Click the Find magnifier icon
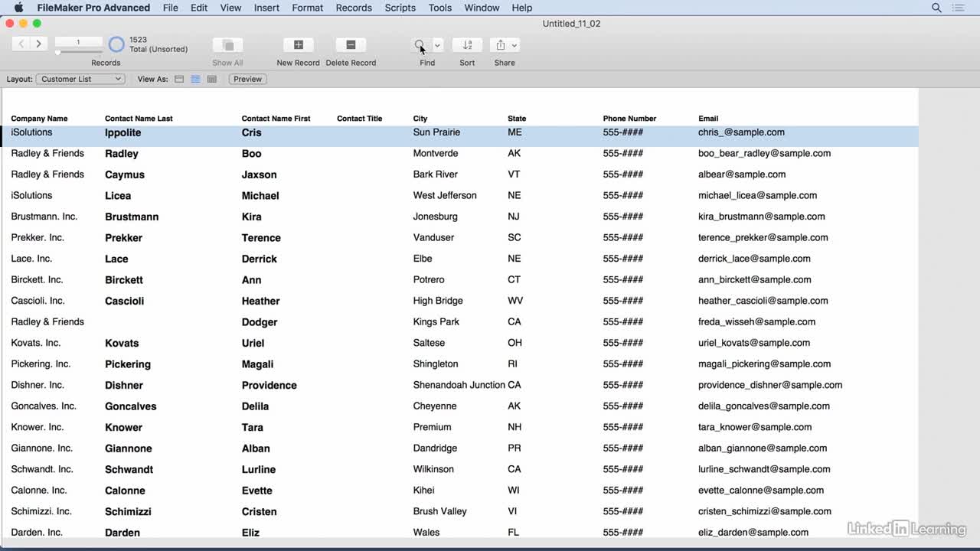980x551 pixels. tap(420, 45)
